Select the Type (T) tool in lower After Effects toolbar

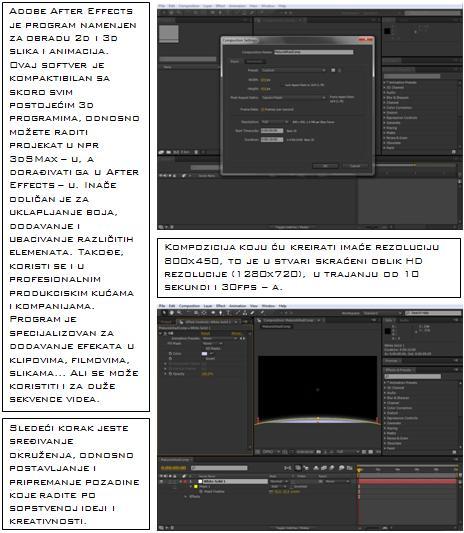(x=228, y=313)
